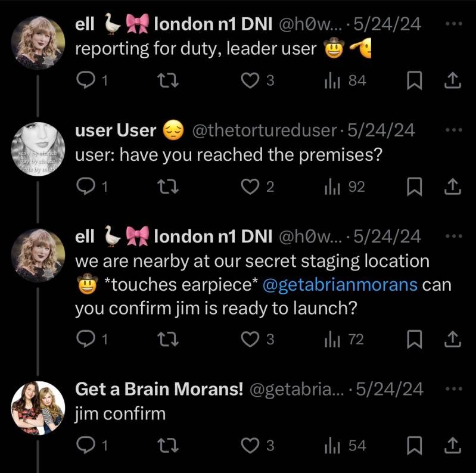Image resolution: width=476 pixels, height=473 pixels.
Task: Bookmark the "jim confirm" tweet
Action: [413, 446]
